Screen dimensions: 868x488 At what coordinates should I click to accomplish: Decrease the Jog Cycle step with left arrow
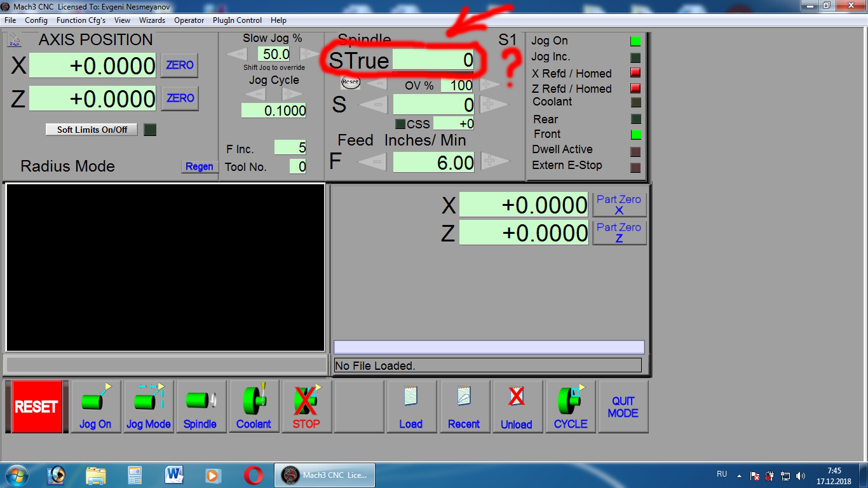(x=255, y=94)
